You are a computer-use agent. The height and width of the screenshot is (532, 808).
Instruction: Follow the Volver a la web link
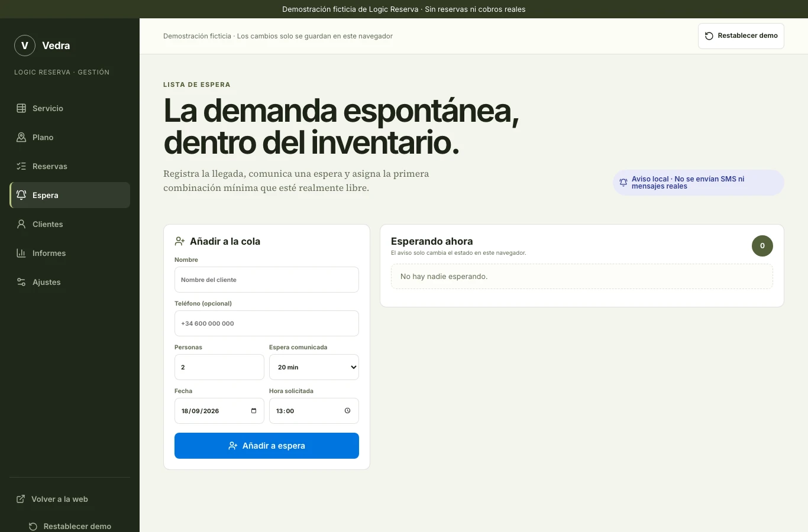(x=70, y=499)
